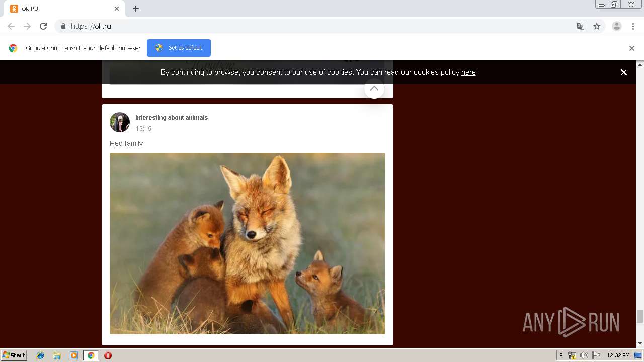Open cookies policy 'here' link
This screenshot has width=644, height=362.
[x=468, y=72]
